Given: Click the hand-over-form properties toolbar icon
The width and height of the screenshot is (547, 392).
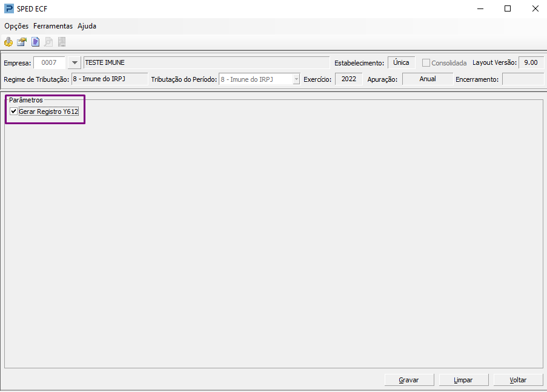Looking at the screenshot, I should (x=22, y=42).
